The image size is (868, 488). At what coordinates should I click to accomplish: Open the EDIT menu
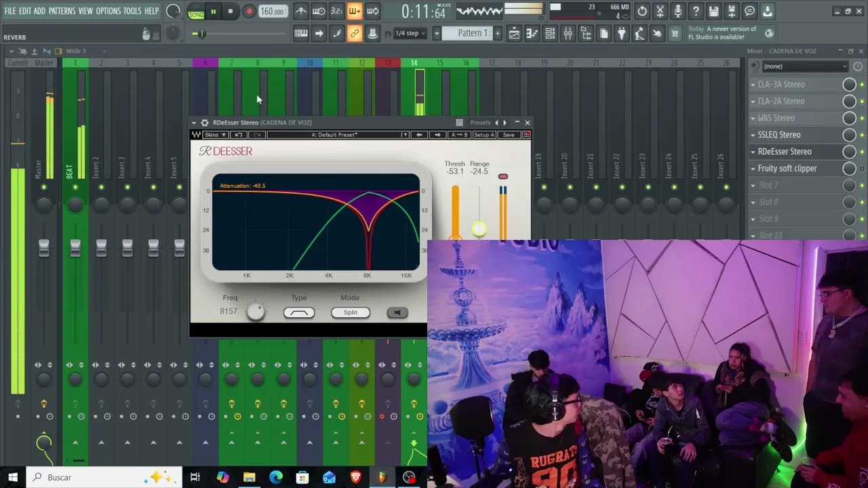(x=24, y=11)
